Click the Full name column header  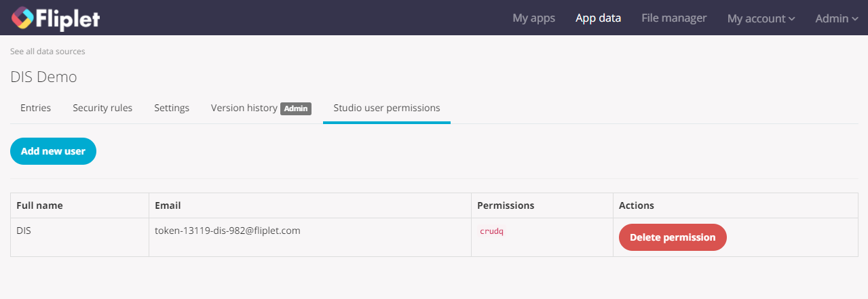39,205
